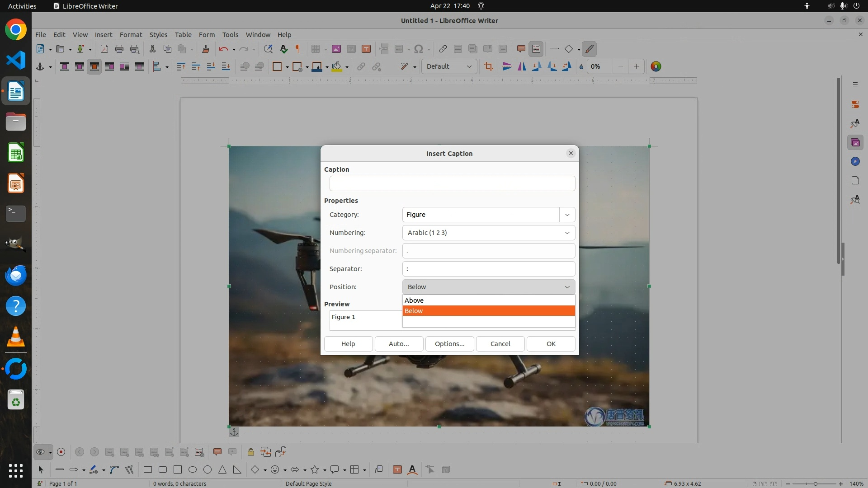Open the Insert menu
Screen dimensions: 868x488
pos(103,34)
